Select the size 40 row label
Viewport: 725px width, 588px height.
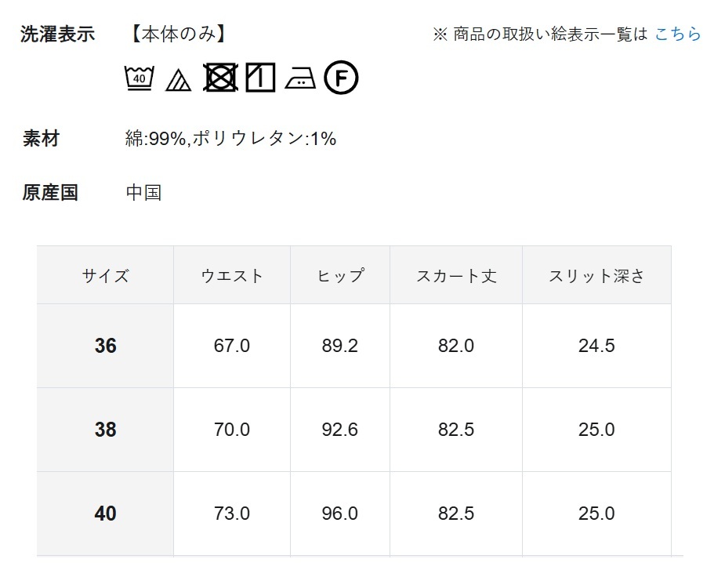pos(105,514)
